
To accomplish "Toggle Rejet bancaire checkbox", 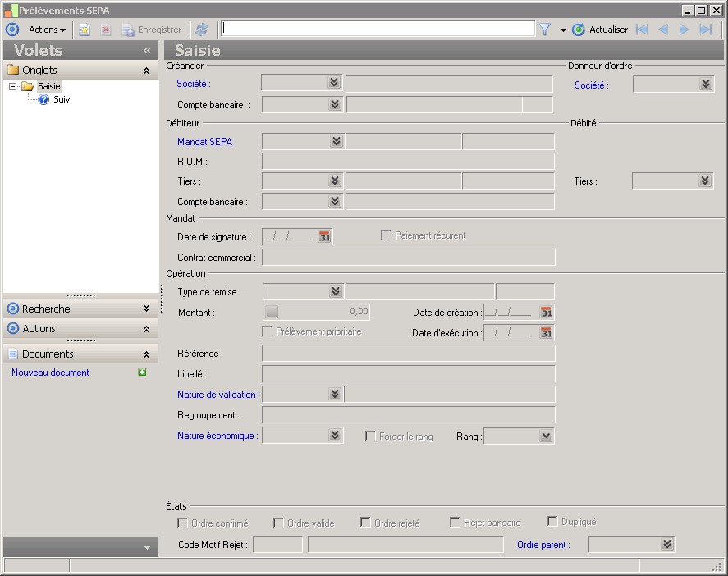I will pos(455,522).
